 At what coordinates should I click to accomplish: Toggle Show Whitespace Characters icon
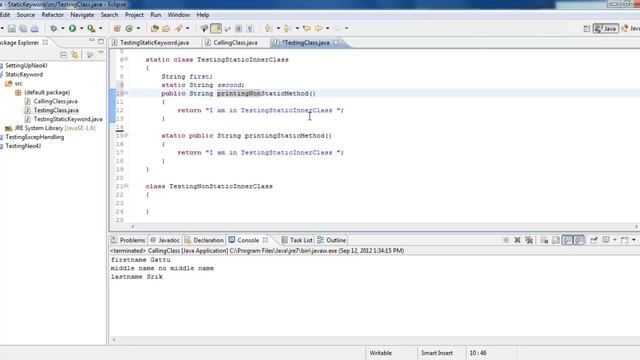250,28
